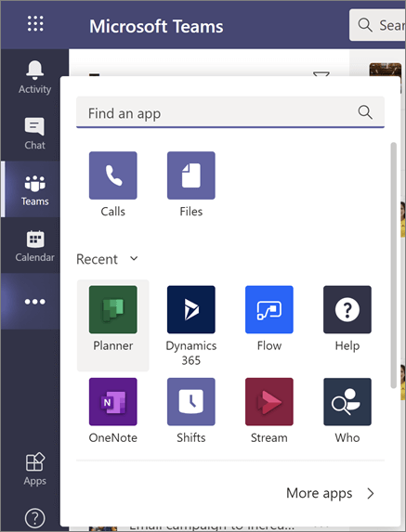Viewport: 406px width, 532px height.
Task: Open the Calendar tab in sidebar
Action: [x=34, y=245]
